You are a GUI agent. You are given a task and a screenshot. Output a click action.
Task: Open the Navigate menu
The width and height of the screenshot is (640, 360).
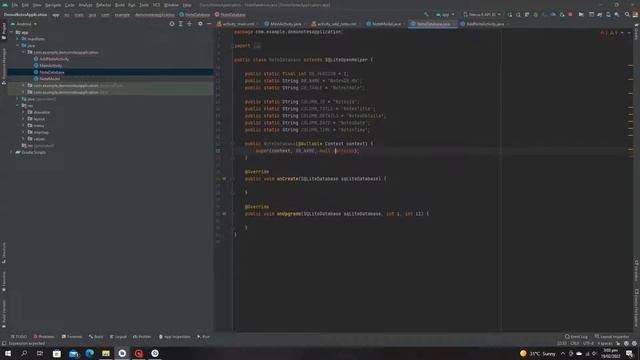coord(53,5)
